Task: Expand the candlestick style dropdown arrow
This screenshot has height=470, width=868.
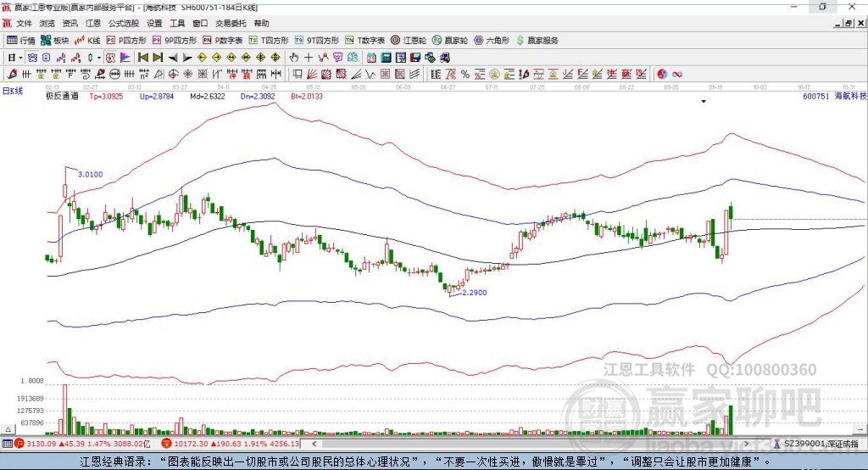Action: click(x=99, y=58)
